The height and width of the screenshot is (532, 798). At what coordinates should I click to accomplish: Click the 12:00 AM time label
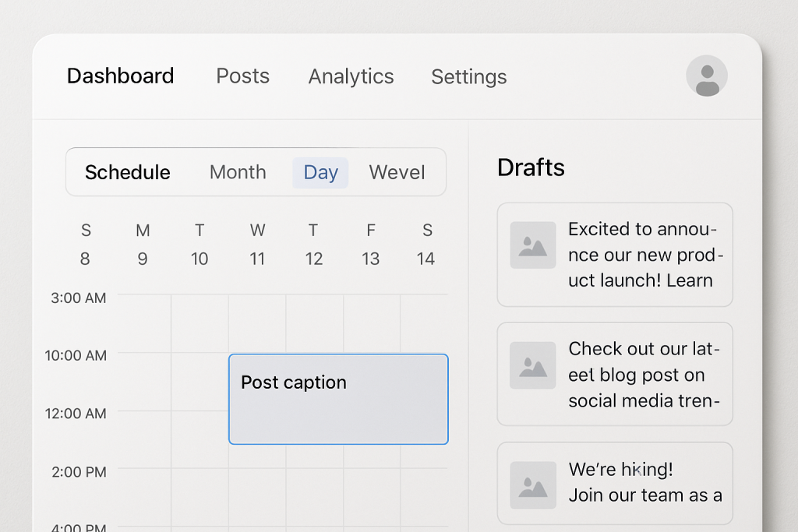point(76,414)
